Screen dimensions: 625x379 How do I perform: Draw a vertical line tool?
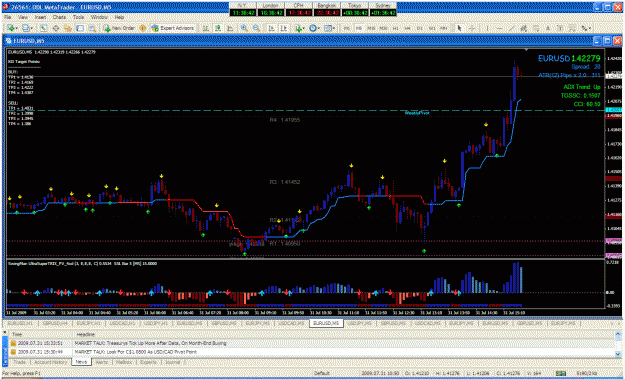[x=487, y=28]
